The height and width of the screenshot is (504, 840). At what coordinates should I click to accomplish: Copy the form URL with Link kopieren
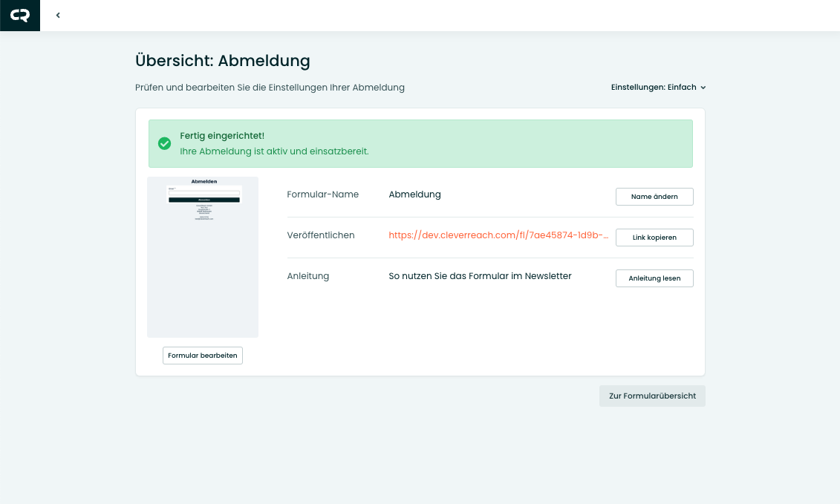pos(654,238)
